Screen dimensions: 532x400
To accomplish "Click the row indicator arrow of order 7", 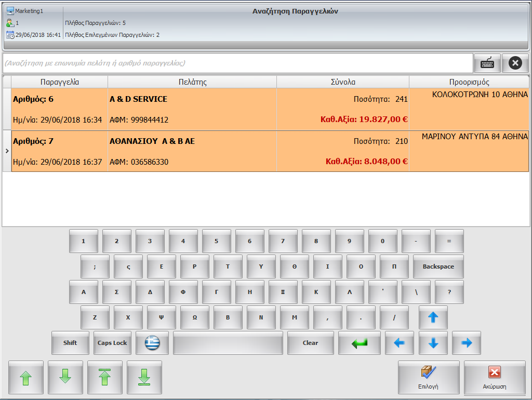I will pos(7,151).
